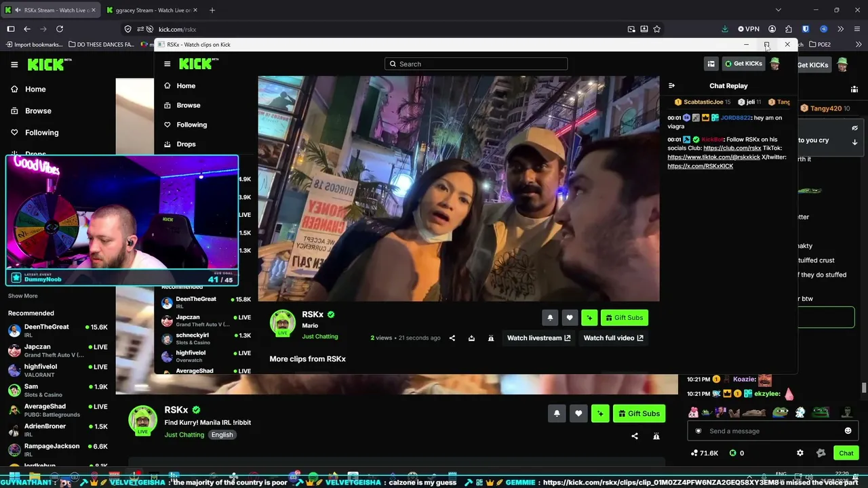Image resolution: width=868 pixels, height=488 pixels.
Task: Open the browser tab list dropdown arrow
Action: pyautogui.click(x=778, y=10)
